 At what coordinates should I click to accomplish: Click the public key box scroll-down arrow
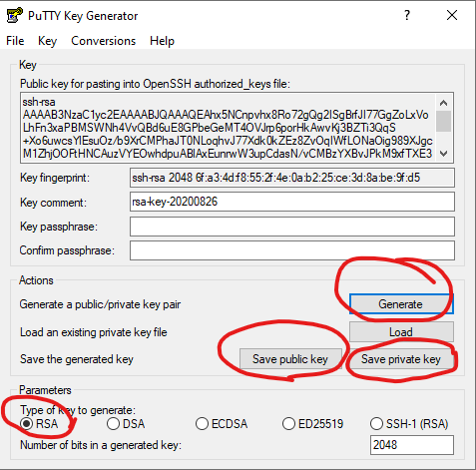click(x=443, y=154)
